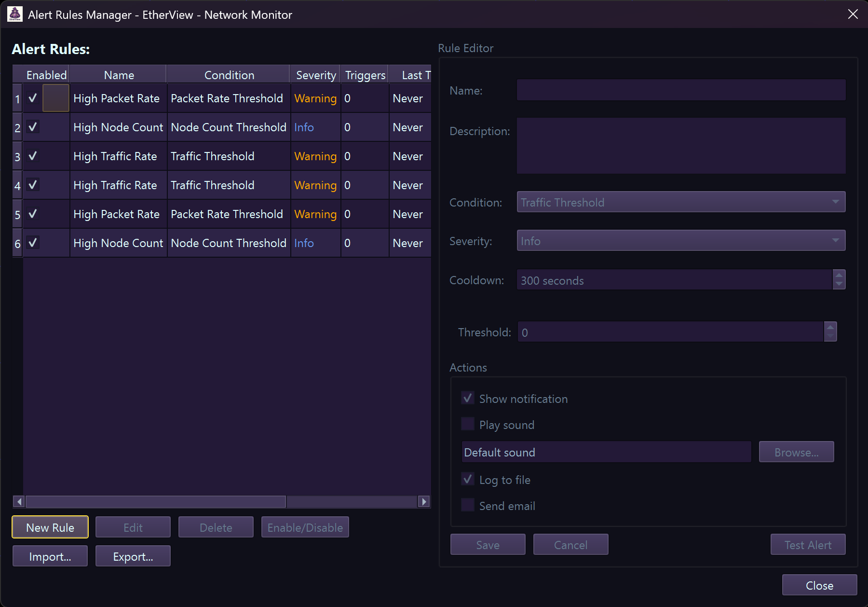Uncheck Enabled for row 6 High Node Count
The width and height of the screenshot is (868, 607).
[33, 243]
